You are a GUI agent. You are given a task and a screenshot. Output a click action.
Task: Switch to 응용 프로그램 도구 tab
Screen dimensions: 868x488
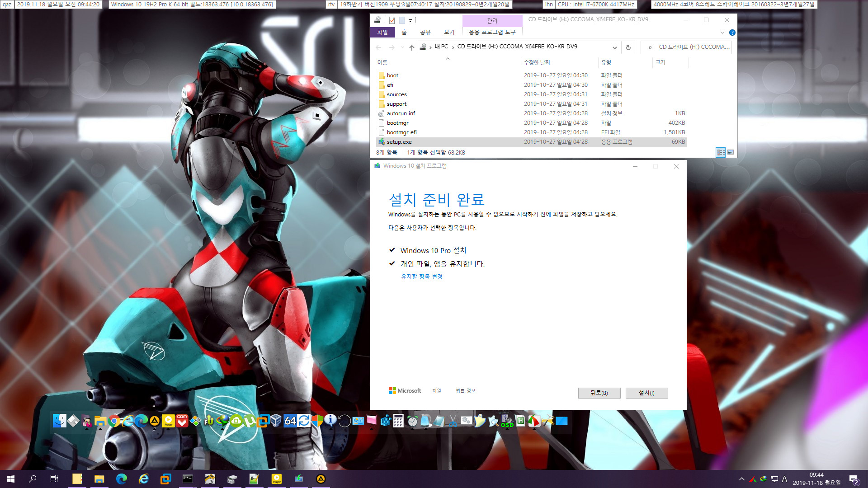coord(492,32)
